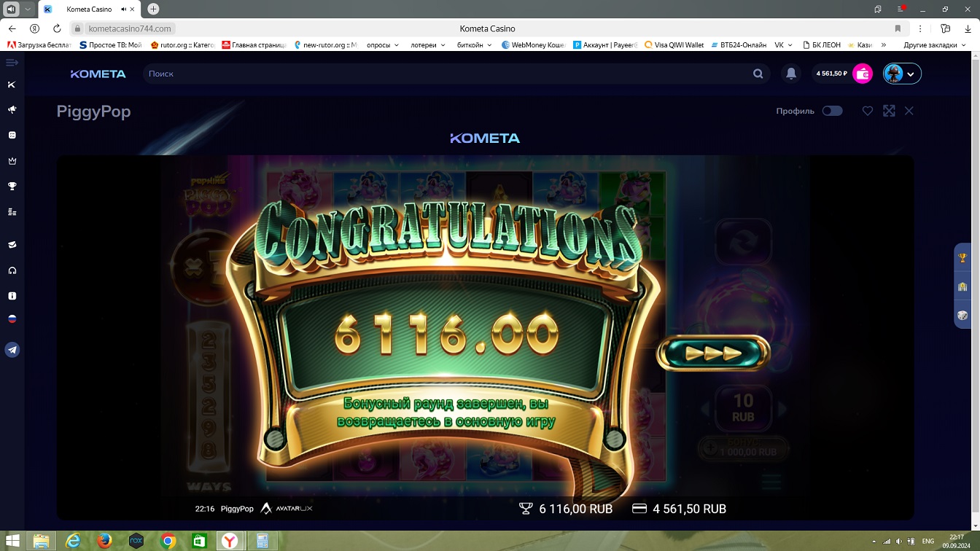This screenshot has height=551, width=980.
Task: Open the notifications bell
Action: 791,74
